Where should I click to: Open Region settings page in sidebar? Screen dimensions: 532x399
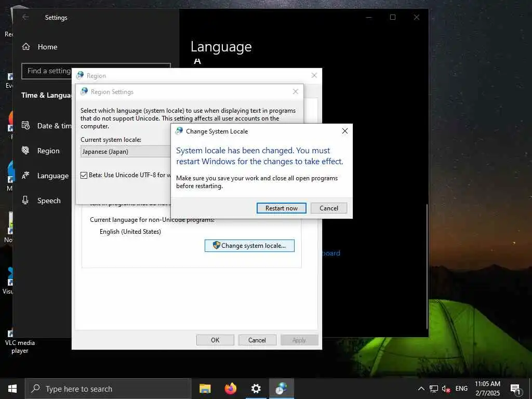[x=48, y=151]
